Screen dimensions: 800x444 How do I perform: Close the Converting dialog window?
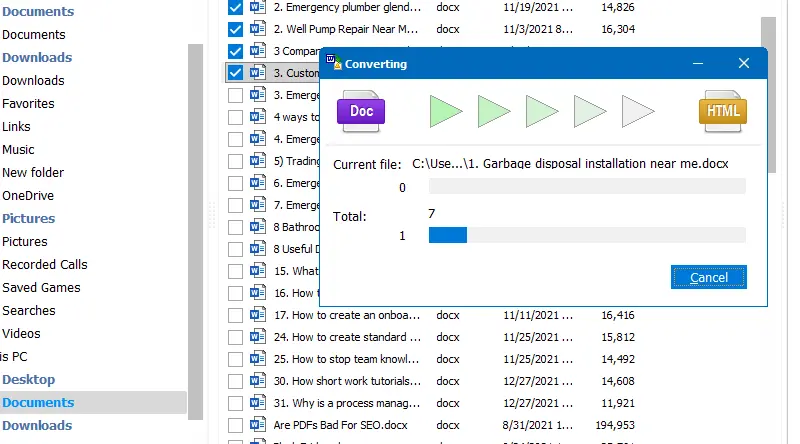743,63
